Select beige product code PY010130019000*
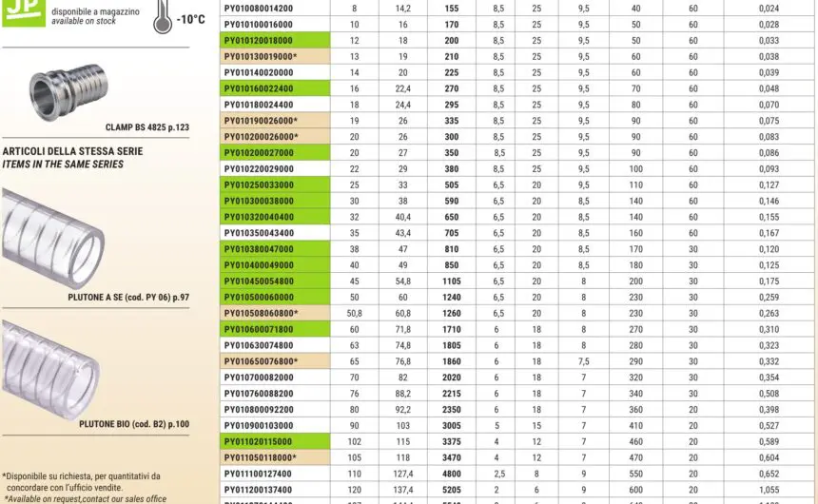The width and height of the screenshot is (818, 504). click(261, 56)
